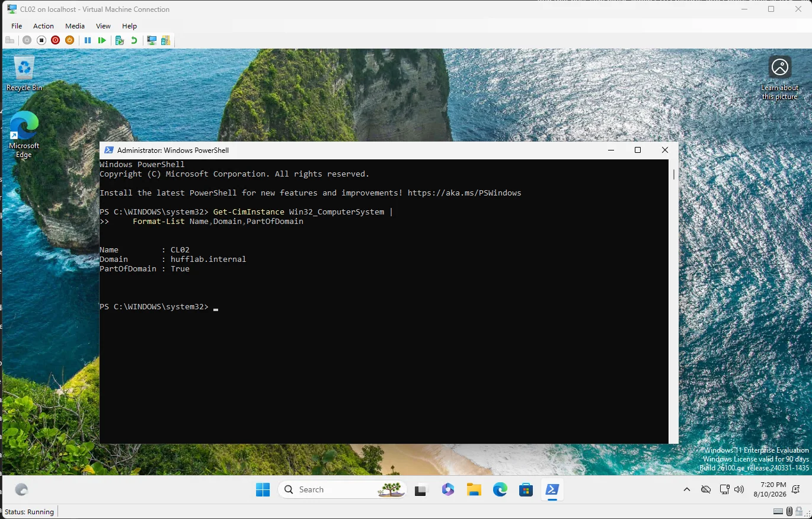Shut down the VM using the red power icon

[x=55, y=40]
